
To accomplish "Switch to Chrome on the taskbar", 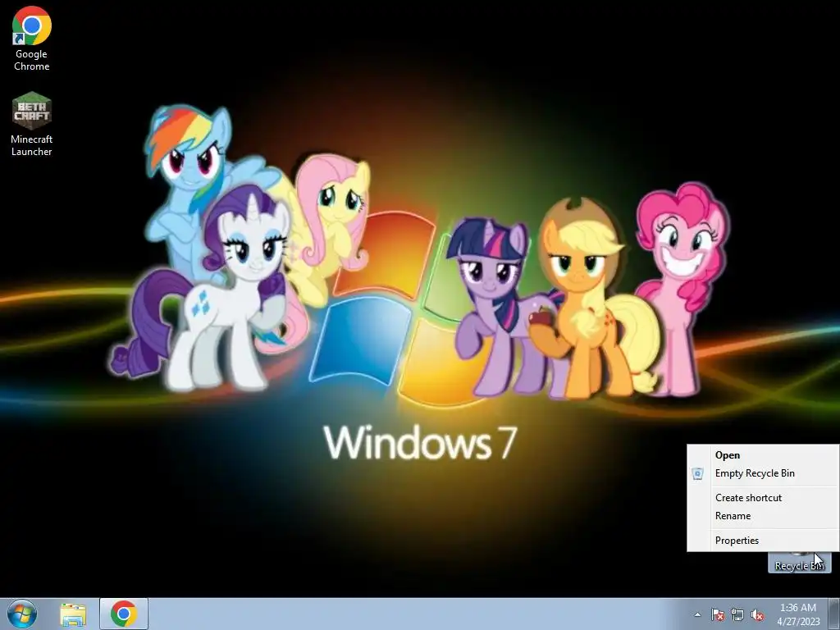I will (124, 614).
